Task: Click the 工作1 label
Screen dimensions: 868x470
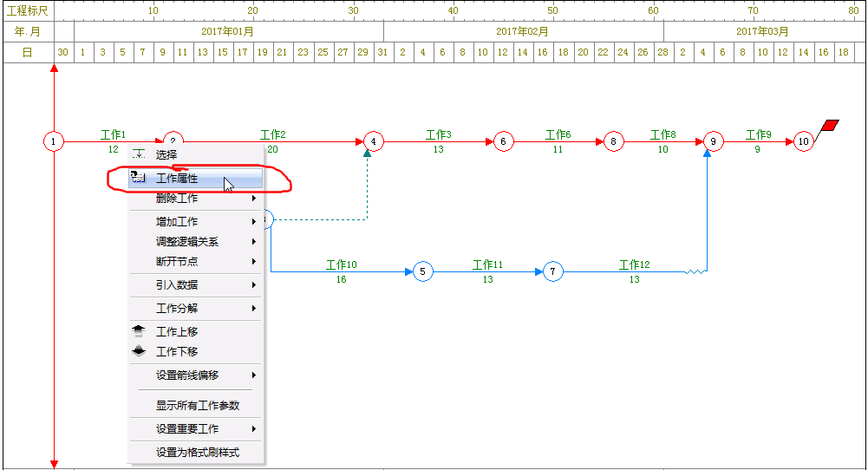Action: (113, 134)
